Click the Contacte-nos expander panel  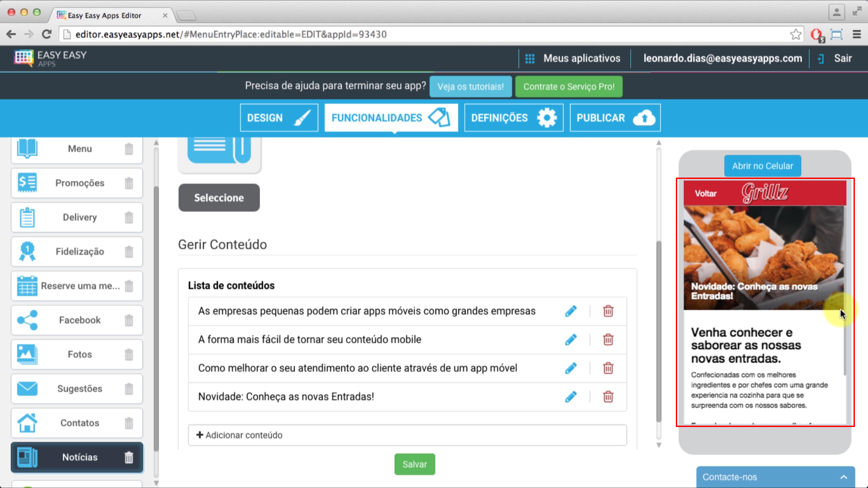pyautogui.click(x=775, y=476)
